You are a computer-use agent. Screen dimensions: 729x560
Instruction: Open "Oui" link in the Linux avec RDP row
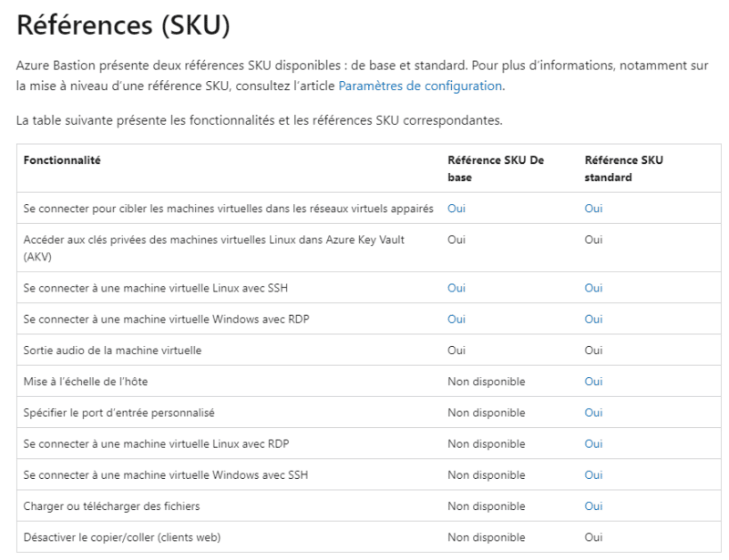click(593, 443)
